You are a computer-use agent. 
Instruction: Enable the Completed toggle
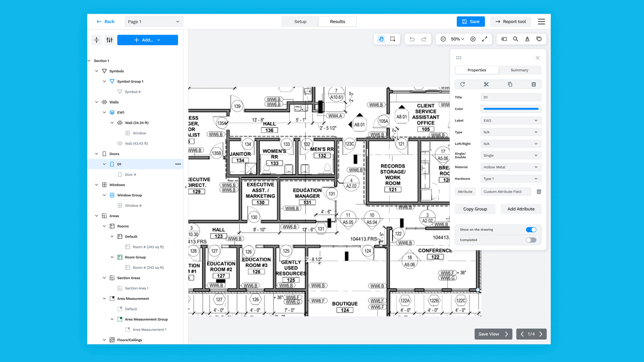click(x=531, y=240)
